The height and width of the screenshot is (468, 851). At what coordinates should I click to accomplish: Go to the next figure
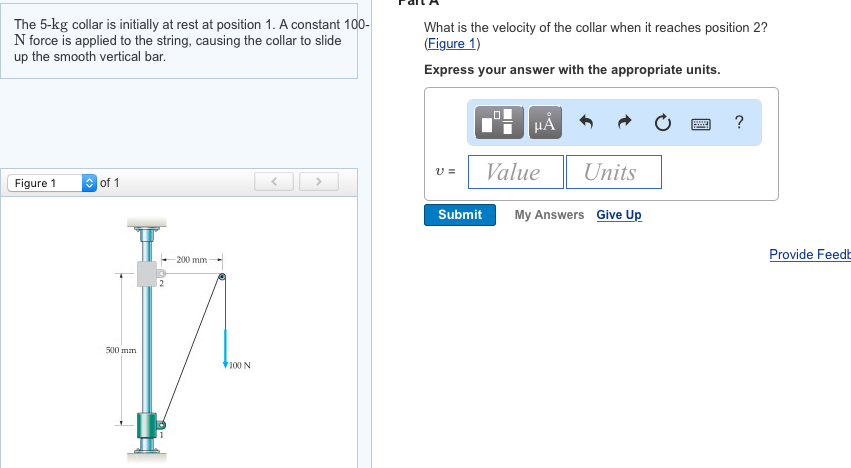coord(317,182)
